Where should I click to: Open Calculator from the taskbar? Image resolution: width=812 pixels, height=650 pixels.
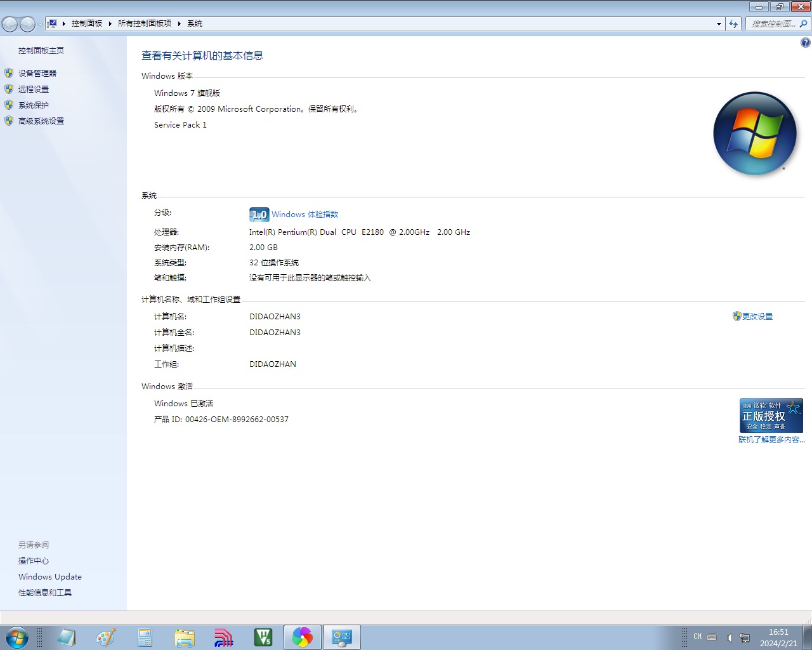(x=145, y=637)
